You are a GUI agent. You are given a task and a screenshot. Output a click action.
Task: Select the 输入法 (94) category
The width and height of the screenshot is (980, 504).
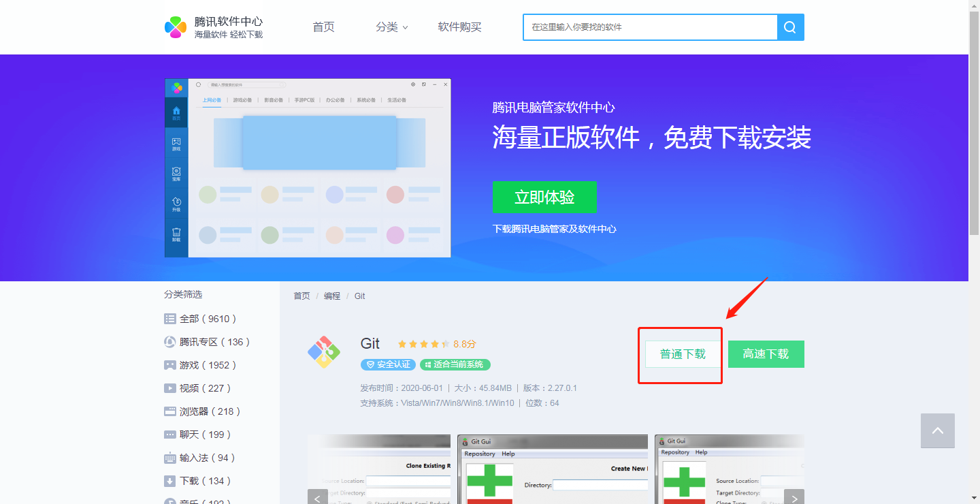click(200, 458)
